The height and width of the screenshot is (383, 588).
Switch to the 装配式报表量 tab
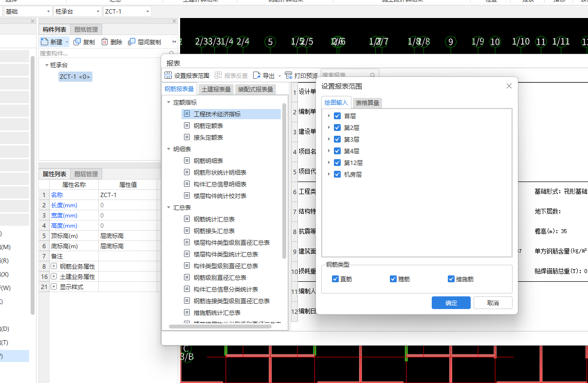pos(255,89)
